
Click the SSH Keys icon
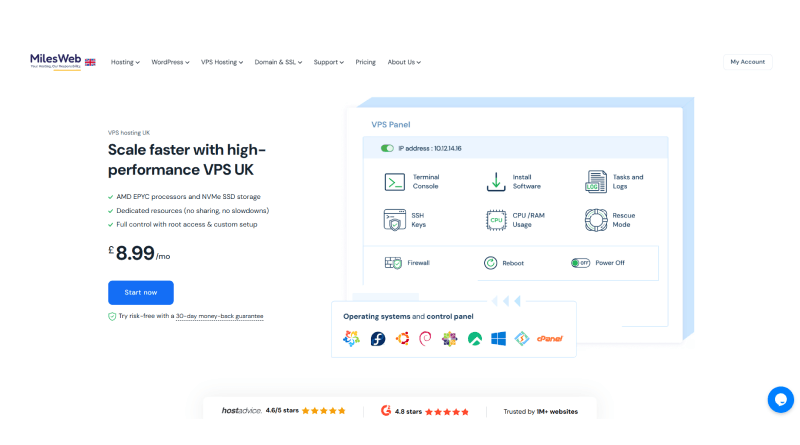pos(394,220)
